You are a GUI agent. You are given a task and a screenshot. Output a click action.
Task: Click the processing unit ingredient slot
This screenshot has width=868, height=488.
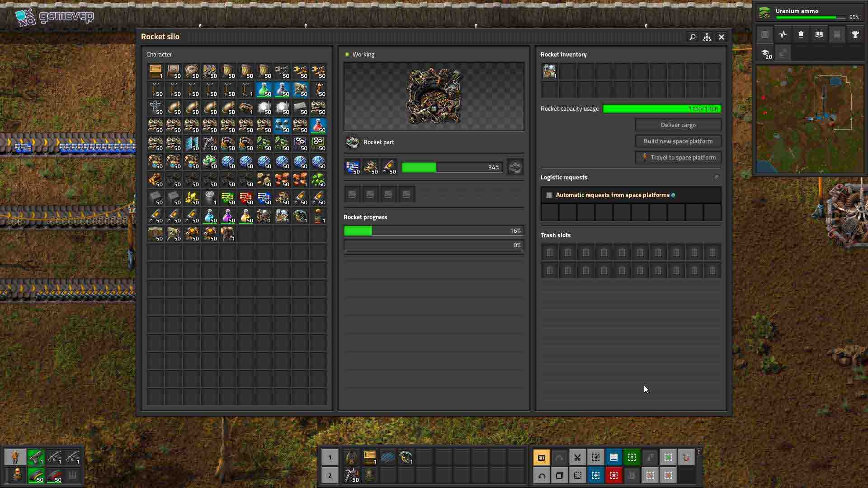353,167
